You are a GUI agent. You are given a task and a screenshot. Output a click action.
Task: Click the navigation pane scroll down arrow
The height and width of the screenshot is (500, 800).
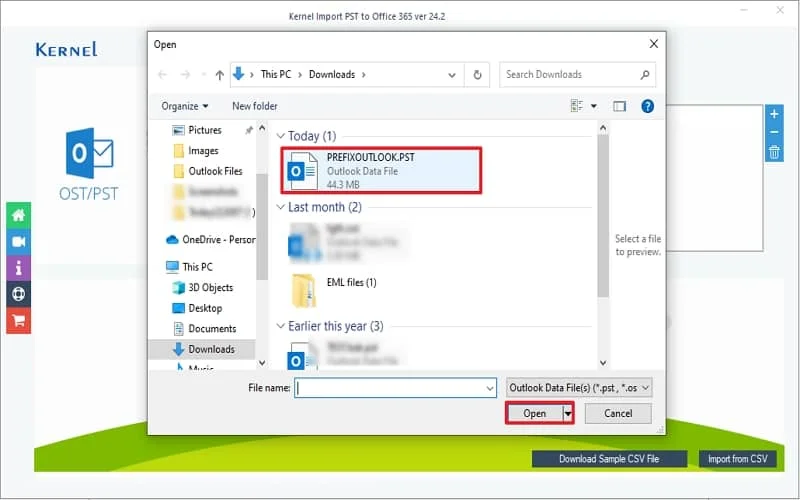(x=262, y=363)
